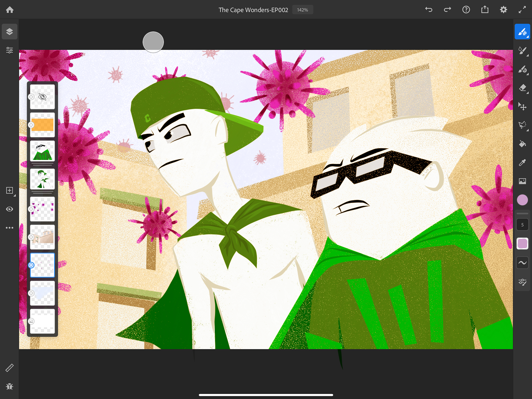Toggle layer visibility eye icon

(9, 209)
